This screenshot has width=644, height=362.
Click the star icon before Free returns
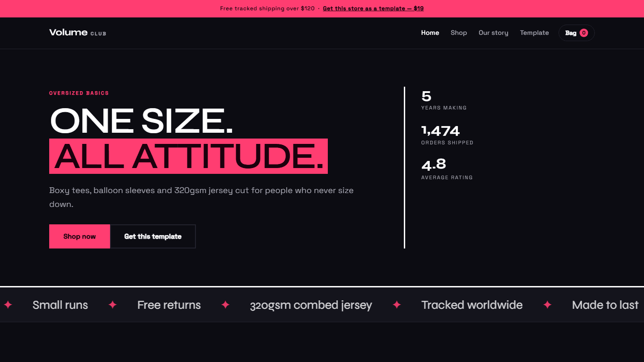(x=113, y=305)
